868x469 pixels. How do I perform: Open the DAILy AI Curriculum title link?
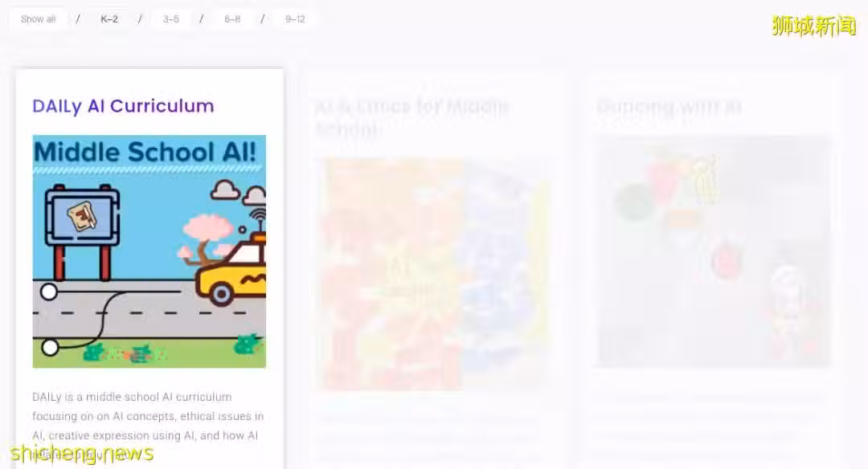point(123,106)
